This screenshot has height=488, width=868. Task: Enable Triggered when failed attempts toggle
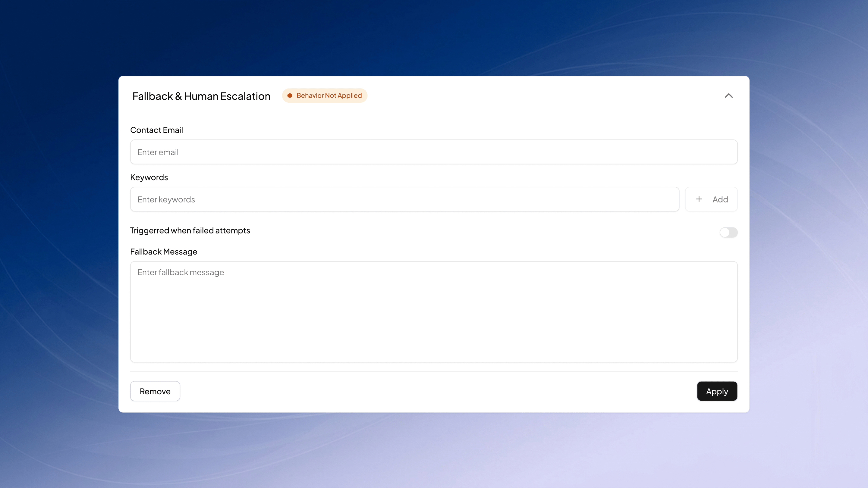[728, 232]
